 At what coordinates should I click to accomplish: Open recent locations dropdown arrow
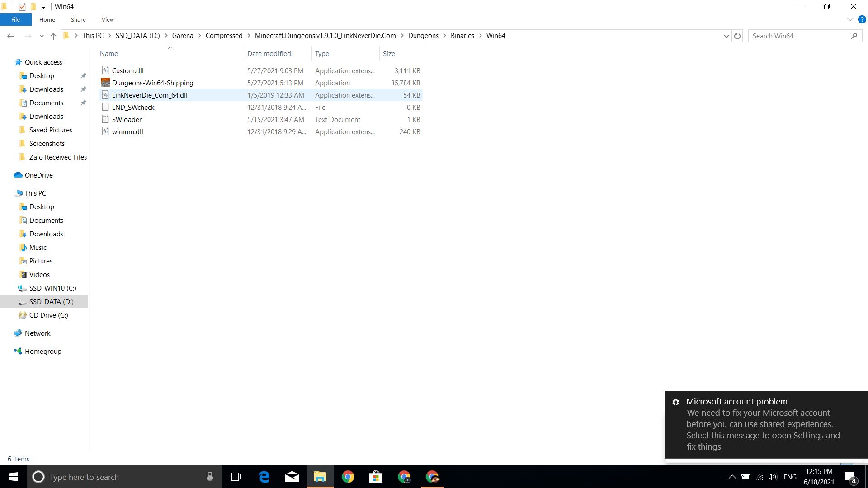click(x=42, y=36)
